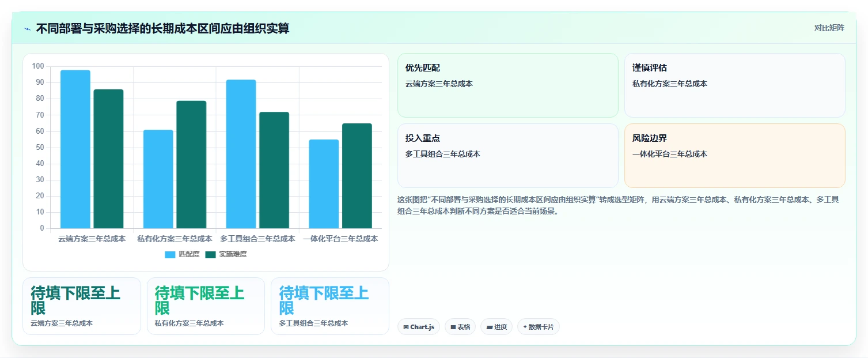Select the Chart.js tag chip
The image size is (868, 358).
point(419,327)
